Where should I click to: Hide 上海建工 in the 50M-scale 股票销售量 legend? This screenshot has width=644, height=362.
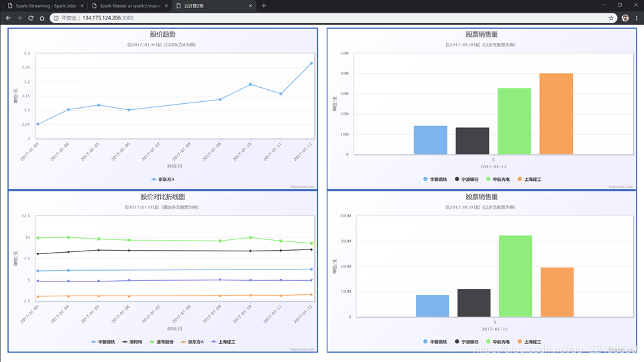pyautogui.click(x=529, y=180)
